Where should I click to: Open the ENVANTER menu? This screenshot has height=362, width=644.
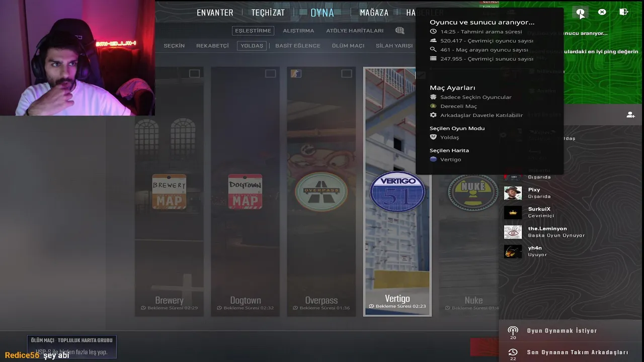point(215,13)
